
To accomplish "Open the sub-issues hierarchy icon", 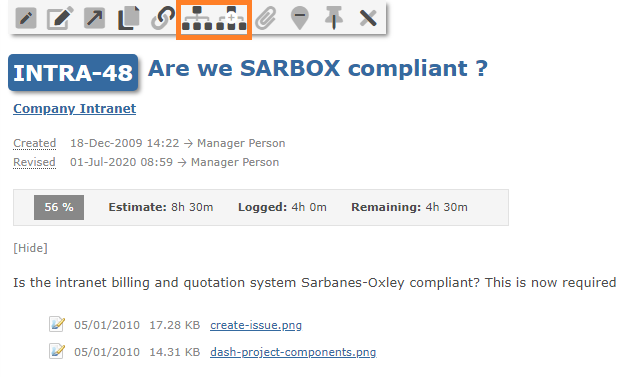I will click(x=197, y=18).
